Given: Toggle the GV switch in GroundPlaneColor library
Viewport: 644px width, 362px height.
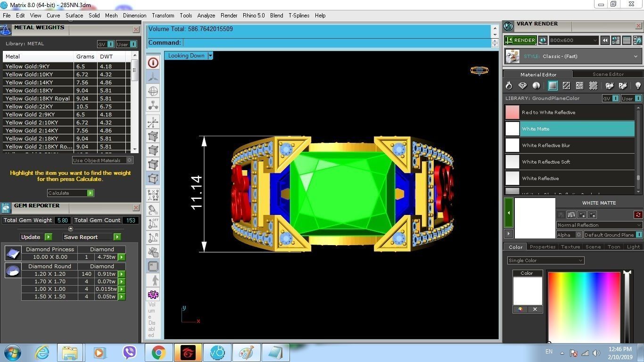Looking at the screenshot, I should tap(611, 99).
